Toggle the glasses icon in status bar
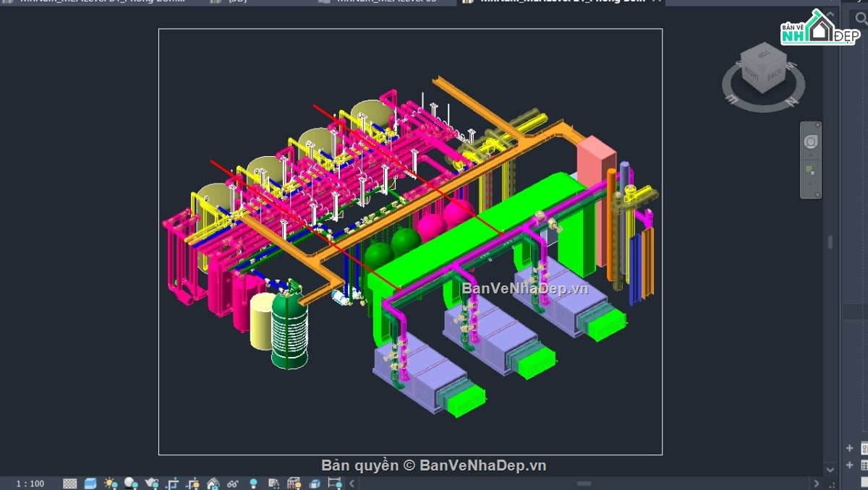The width and height of the screenshot is (868, 490). [x=233, y=483]
